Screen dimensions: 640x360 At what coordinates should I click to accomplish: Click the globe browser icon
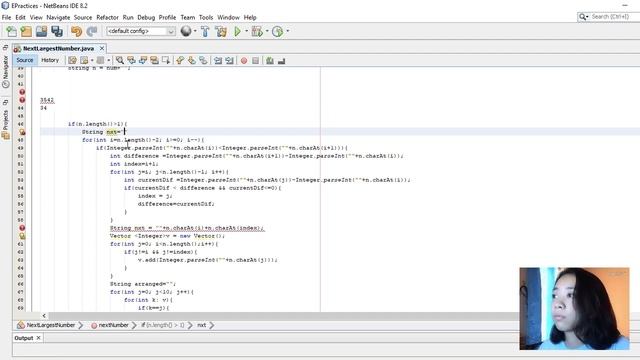[186, 31]
